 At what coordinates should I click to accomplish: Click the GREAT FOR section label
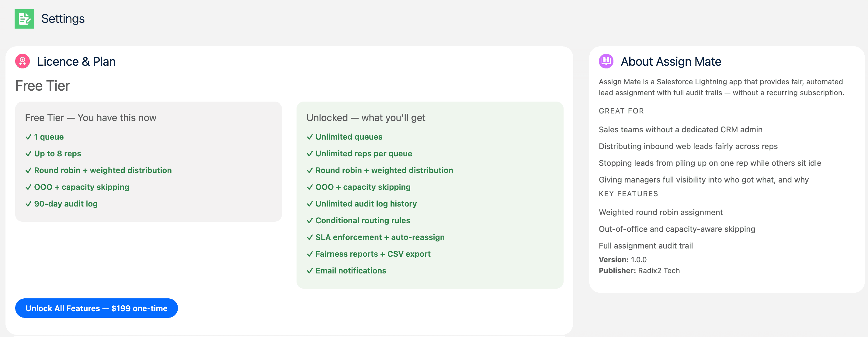tap(621, 111)
